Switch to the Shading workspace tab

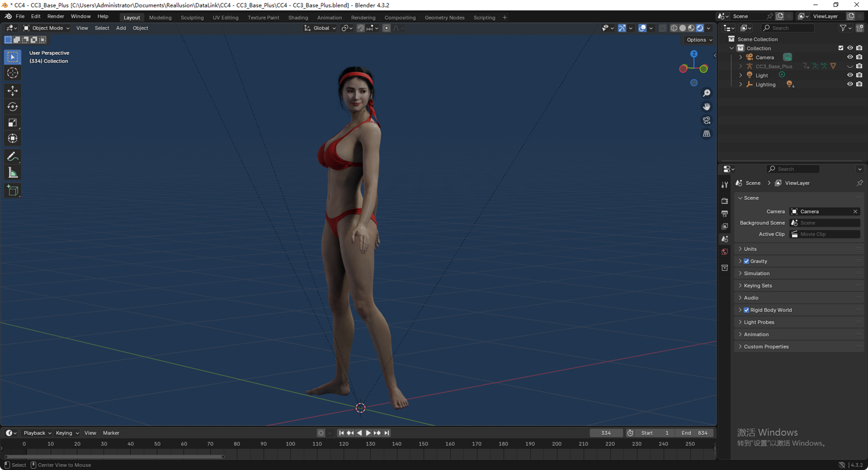[x=298, y=17]
